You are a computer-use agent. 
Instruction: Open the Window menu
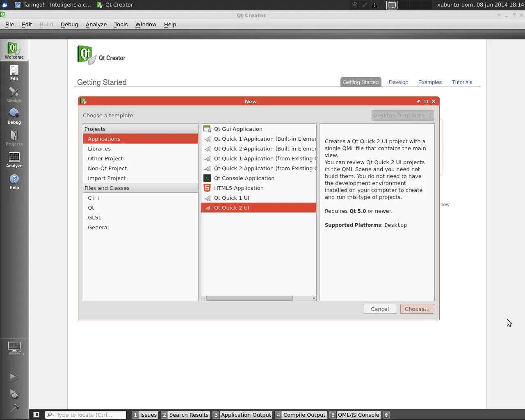[x=146, y=24]
